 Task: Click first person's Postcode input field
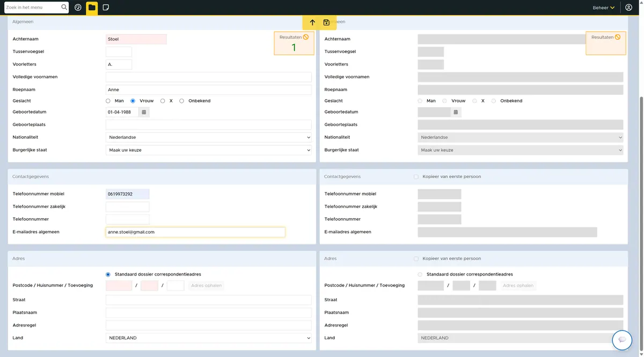tap(119, 286)
